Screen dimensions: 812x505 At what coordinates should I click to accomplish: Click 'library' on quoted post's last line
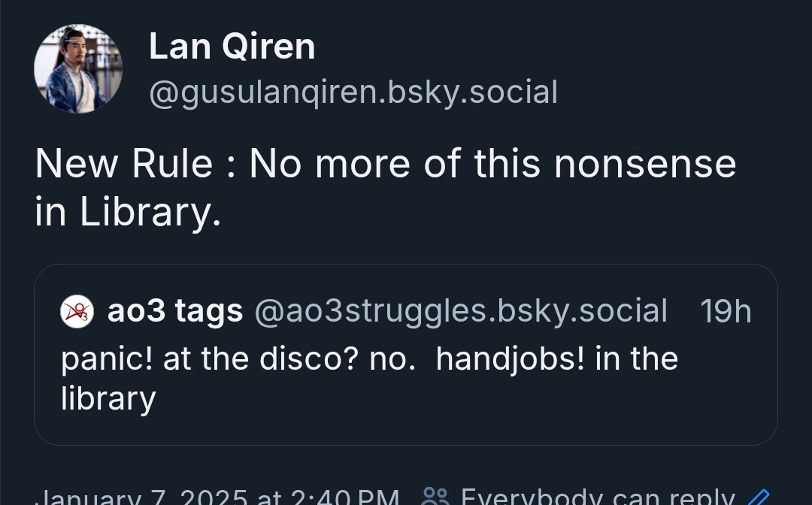108,398
